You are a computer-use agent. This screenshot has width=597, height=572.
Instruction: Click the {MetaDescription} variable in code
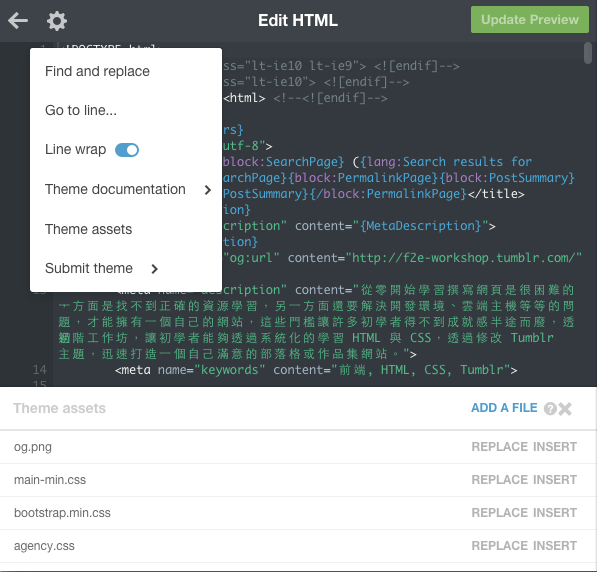click(x=420, y=226)
